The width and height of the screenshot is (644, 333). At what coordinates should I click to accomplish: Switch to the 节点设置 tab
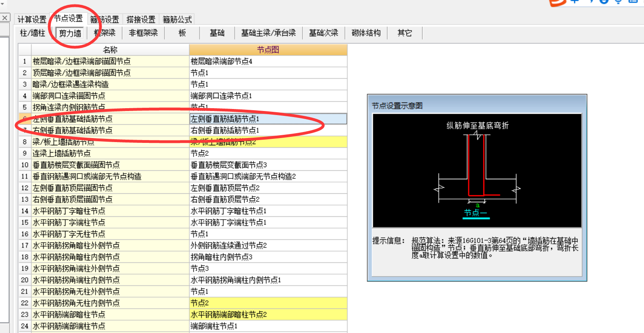pyautogui.click(x=68, y=19)
